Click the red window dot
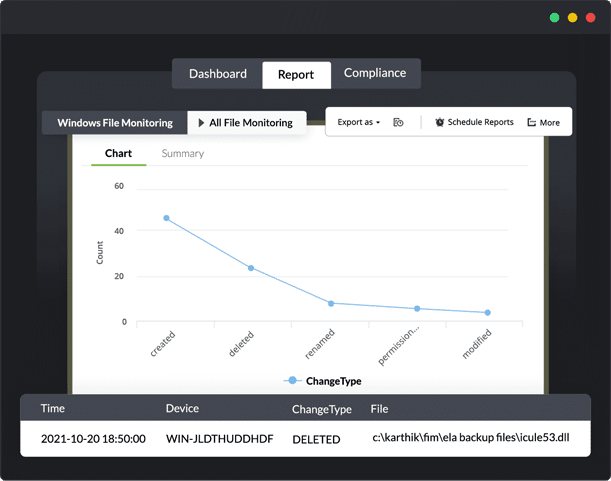The height and width of the screenshot is (481, 611). (x=591, y=18)
